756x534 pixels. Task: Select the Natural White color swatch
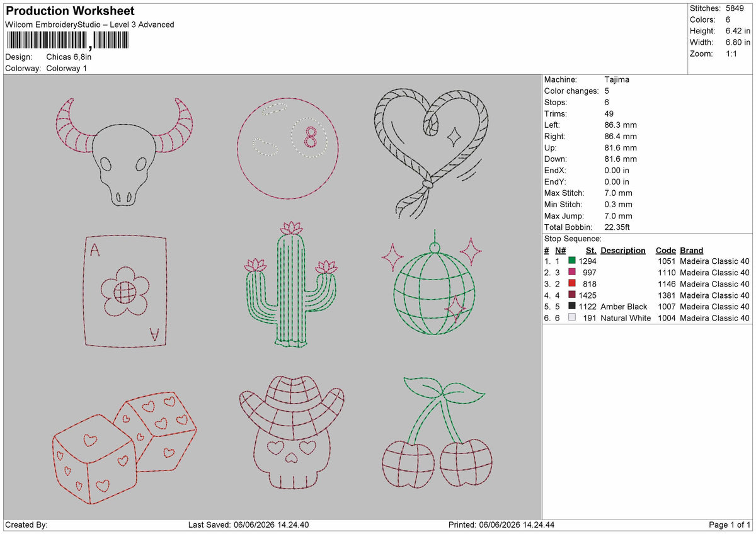[572, 318]
